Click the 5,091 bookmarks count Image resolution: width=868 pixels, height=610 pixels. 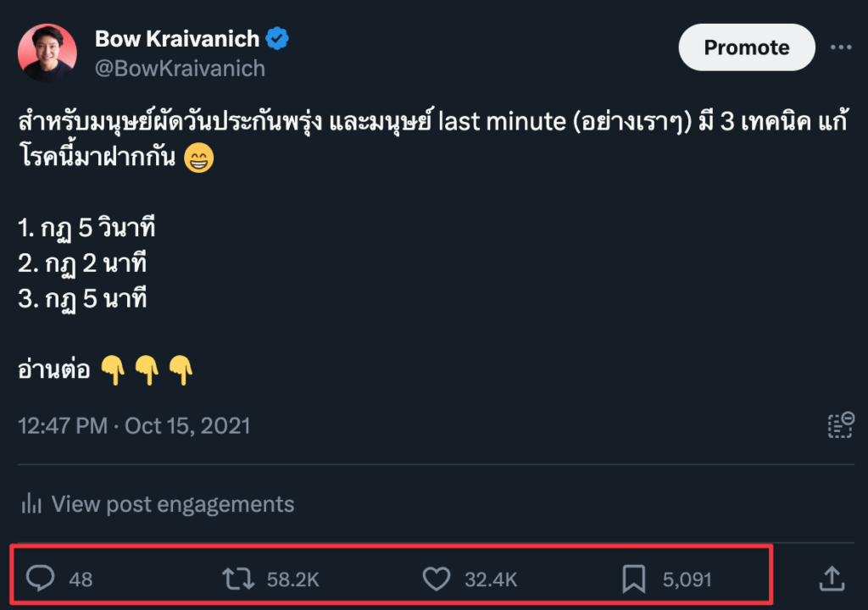(687, 580)
